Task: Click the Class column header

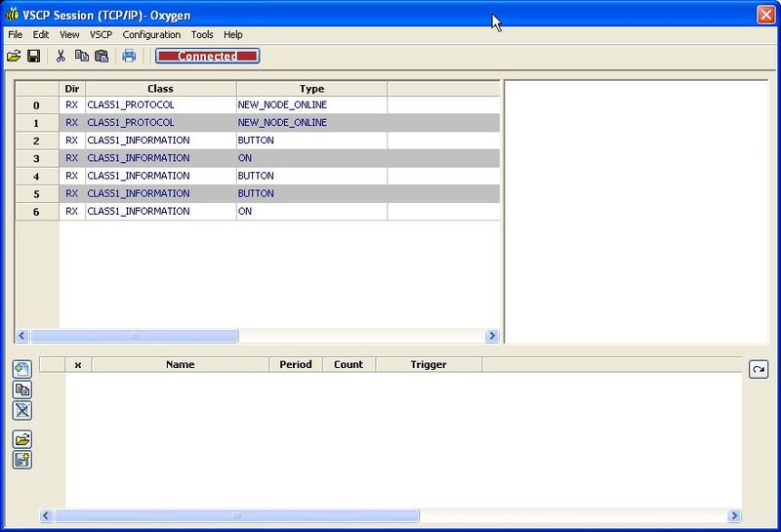Action: click(160, 89)
